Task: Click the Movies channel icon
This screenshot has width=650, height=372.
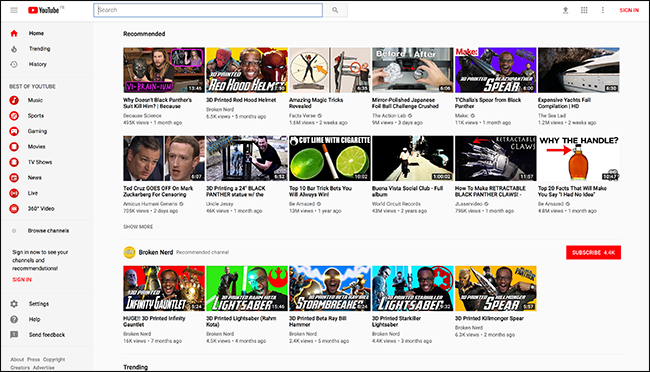Action: click(x=14, y=147)
